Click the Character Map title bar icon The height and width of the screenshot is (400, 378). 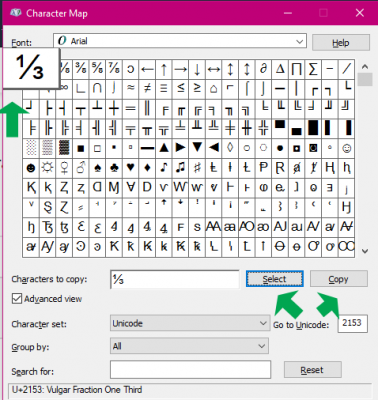pos(16,13)
